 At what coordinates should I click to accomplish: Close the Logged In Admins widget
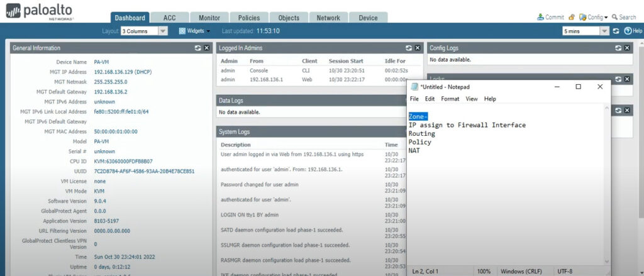click(418, 48)
